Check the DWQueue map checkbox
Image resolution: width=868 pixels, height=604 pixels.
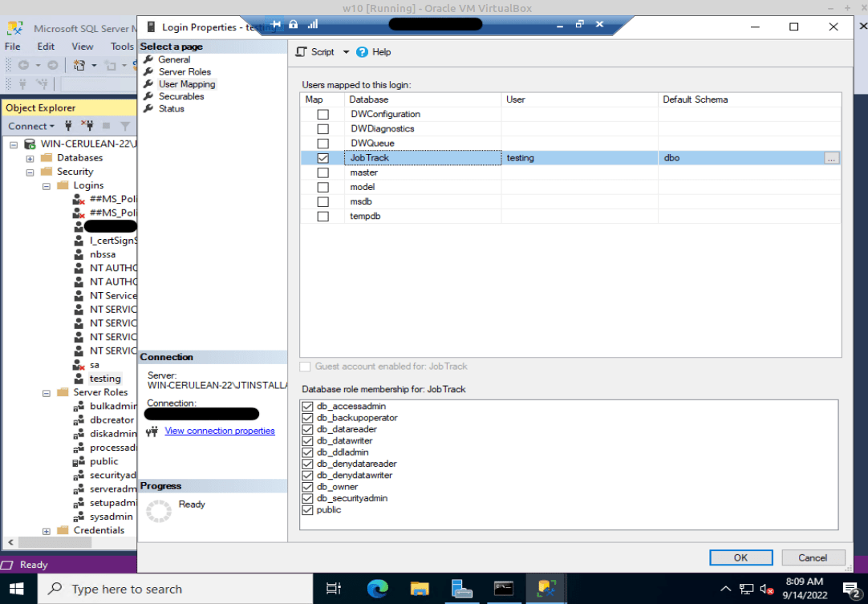click(x=322, y=144)
